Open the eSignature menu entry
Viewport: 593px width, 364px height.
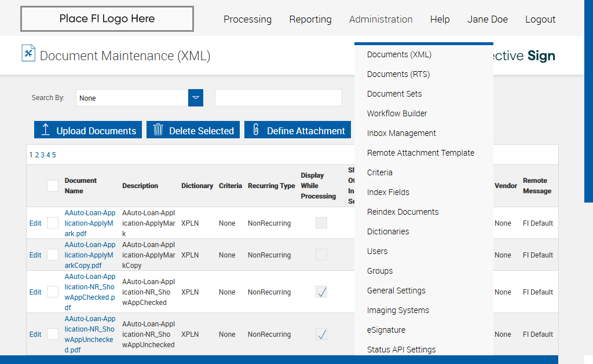tap(386, 330)
